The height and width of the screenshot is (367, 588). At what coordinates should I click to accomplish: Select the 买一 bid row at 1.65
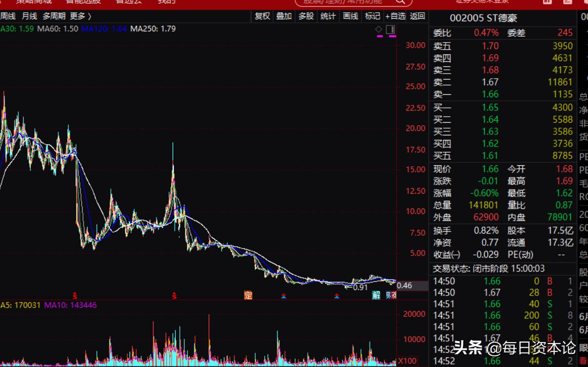[503, 107]
